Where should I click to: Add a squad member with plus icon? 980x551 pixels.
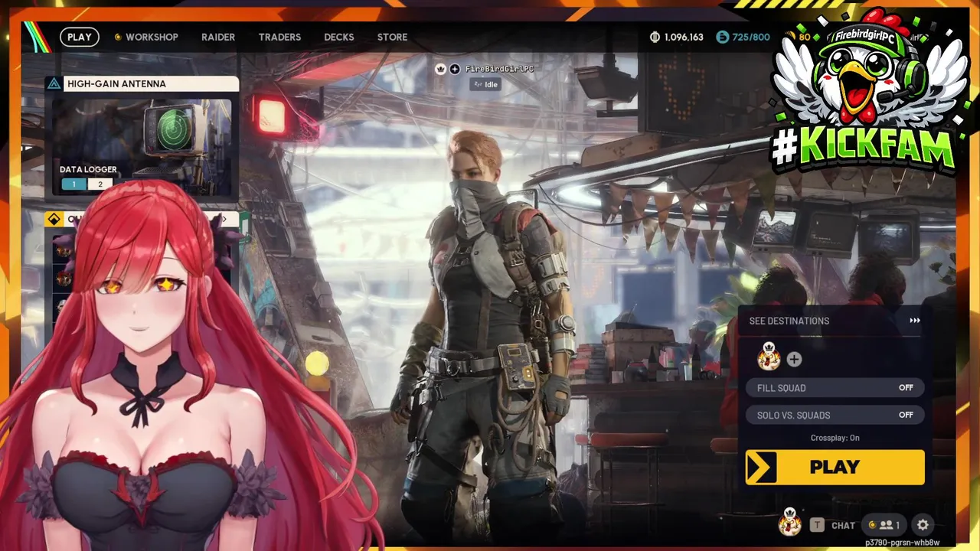point(794,359)
